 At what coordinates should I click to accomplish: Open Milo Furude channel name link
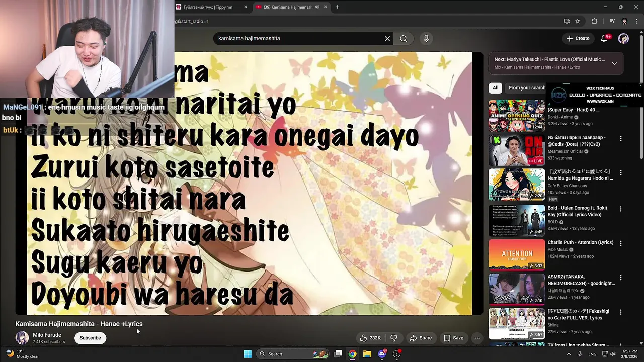pos(47,335)
